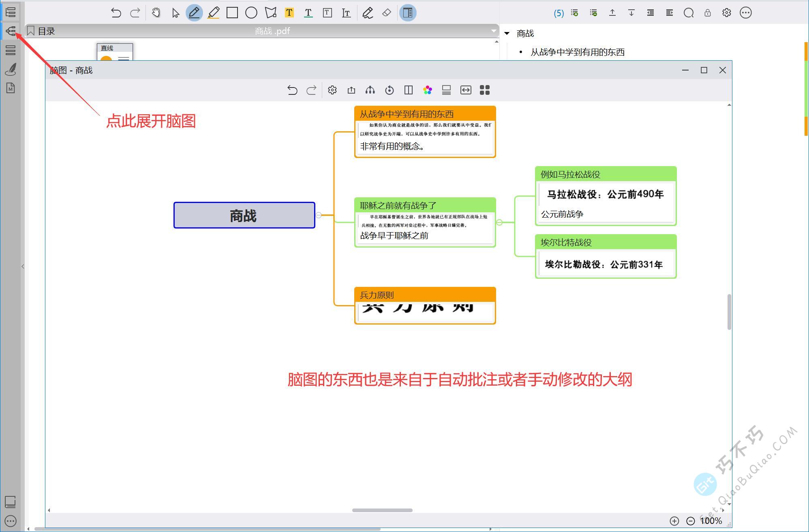
Task: Select the 从战争中学到有用的东西 node
Action: click(425, 132)
